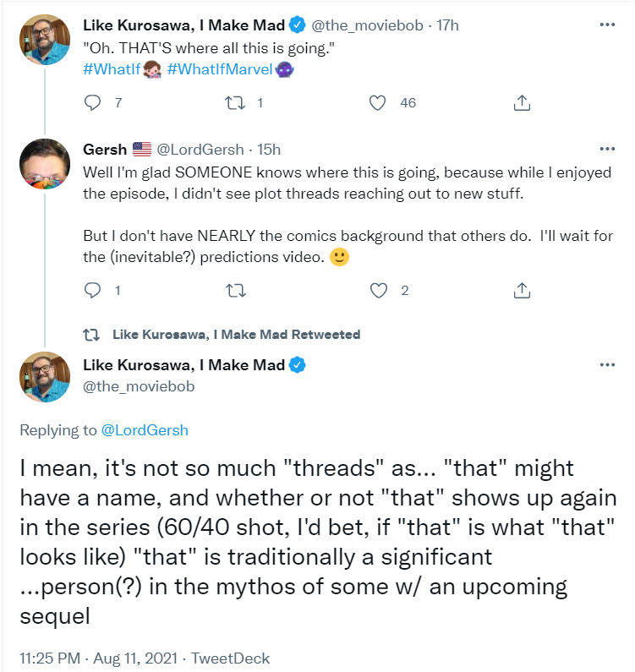The image size is (635, 672).
Task: View moviebob's avatar on top tweet
Action: 45,40
